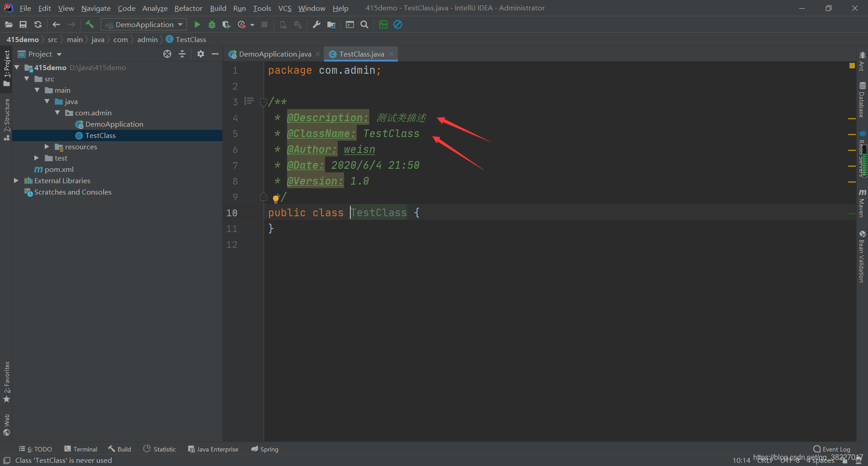Fold the doc comment at line 3

pyautogui.click(x=264, y=103)
